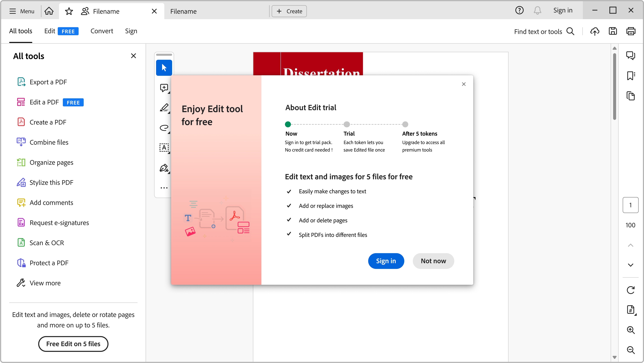Select the freehand draw loop tool
Screen dimensions: 644x363
[164, 128]
